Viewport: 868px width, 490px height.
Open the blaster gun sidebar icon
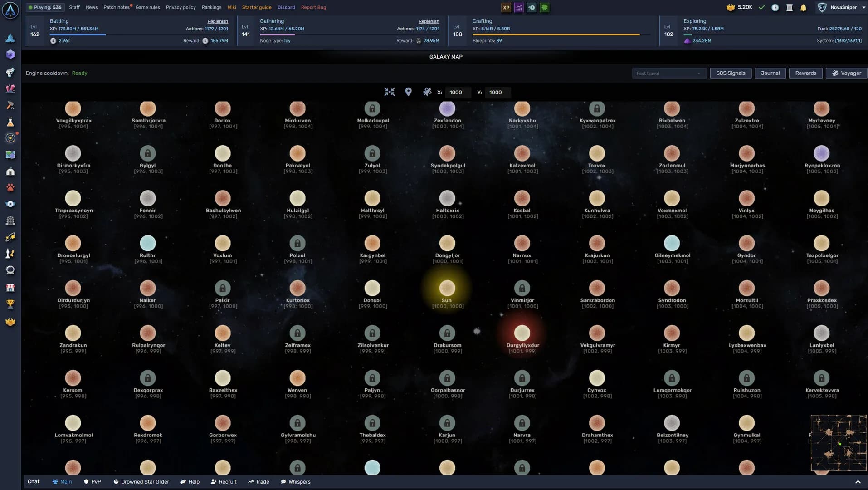coord(10,72)
